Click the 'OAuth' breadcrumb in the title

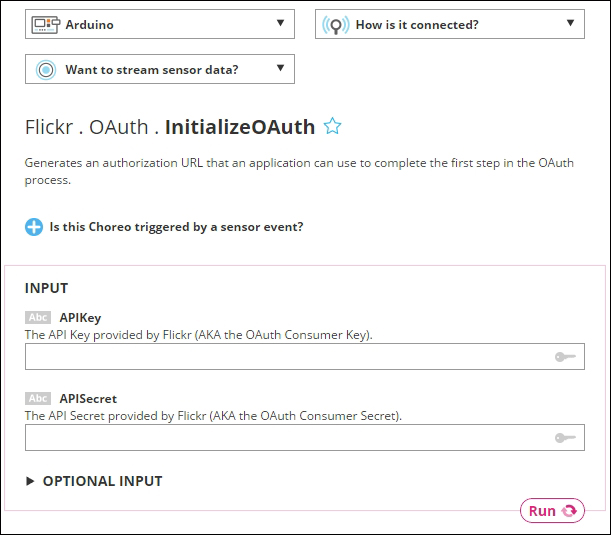119,127
